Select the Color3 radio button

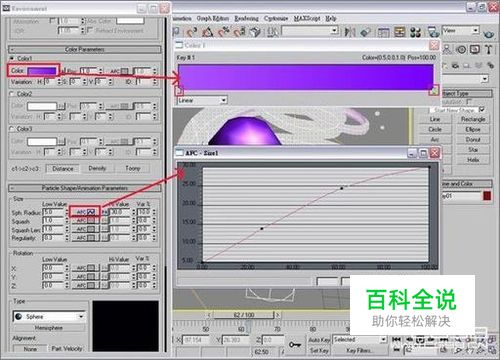click(x=12, y=129)
